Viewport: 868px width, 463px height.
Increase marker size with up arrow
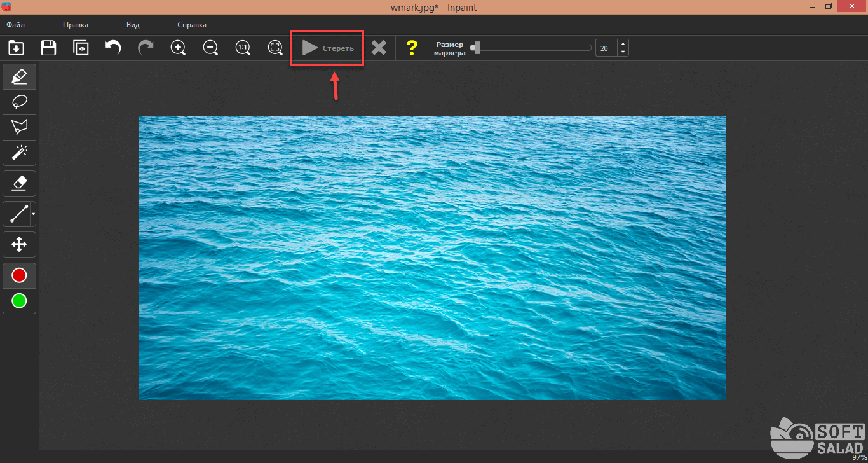tap(623, 44)
